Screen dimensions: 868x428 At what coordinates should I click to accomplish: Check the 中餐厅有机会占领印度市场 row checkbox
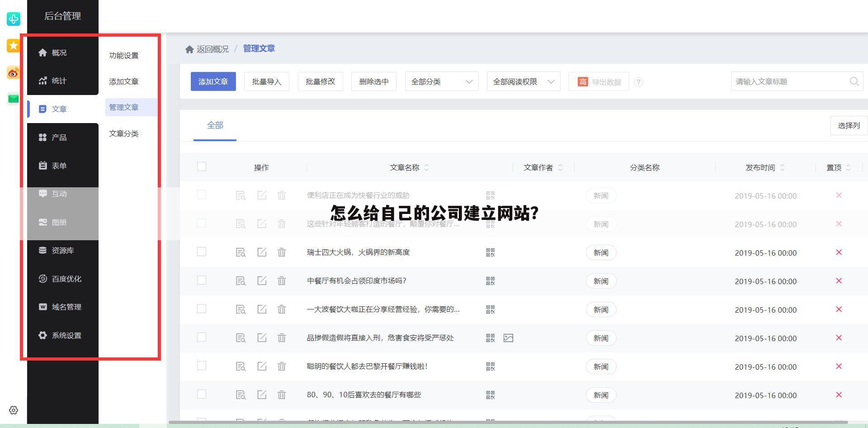(202, 280)
